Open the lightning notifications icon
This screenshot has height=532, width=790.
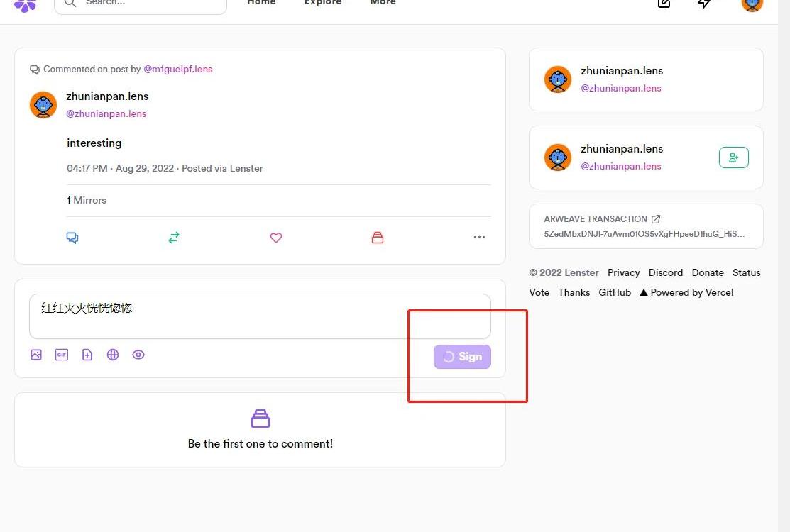[704, 4]
